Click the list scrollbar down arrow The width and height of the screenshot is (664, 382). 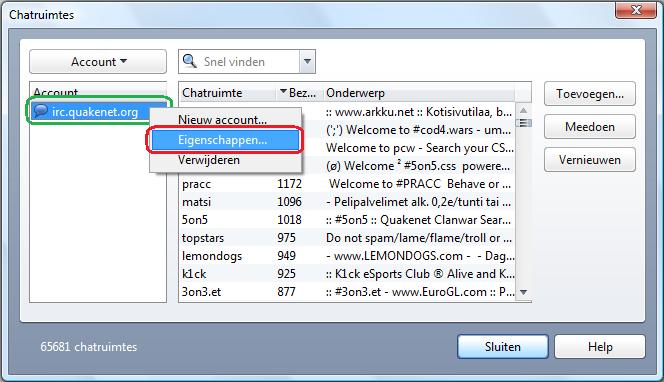(523, 292)
